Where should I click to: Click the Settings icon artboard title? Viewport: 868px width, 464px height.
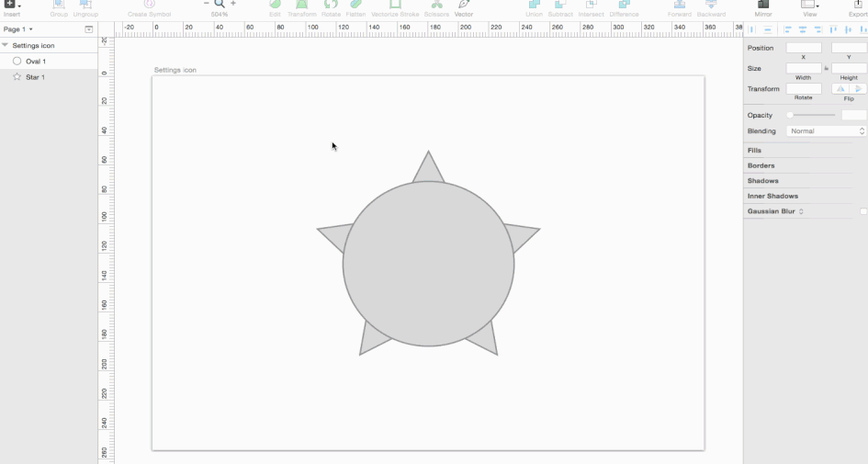(175, 70)
